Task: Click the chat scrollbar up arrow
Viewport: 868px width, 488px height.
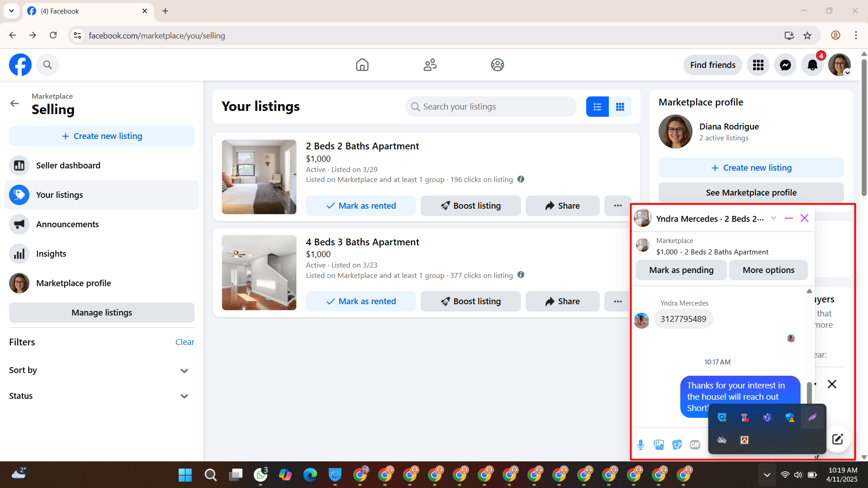Action: point(809,291)
